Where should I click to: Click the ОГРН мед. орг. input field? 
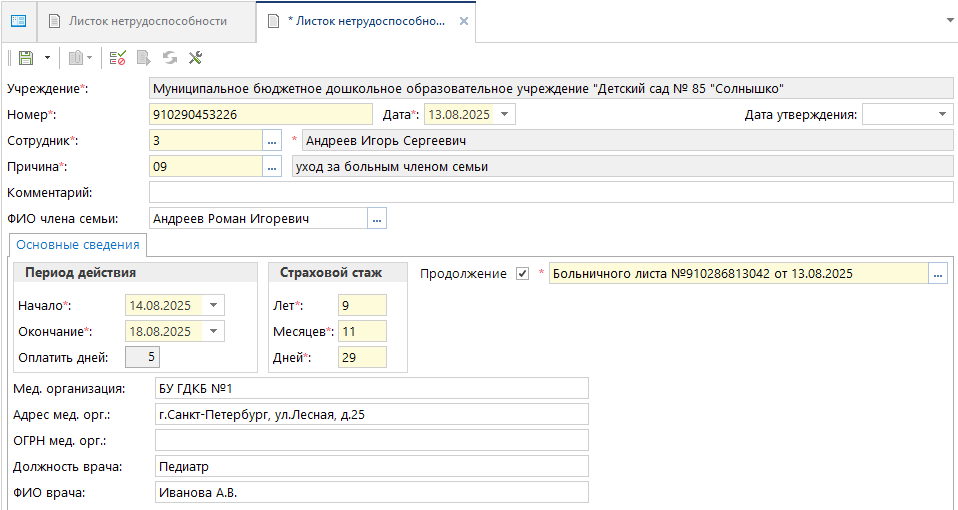point(371,440)
